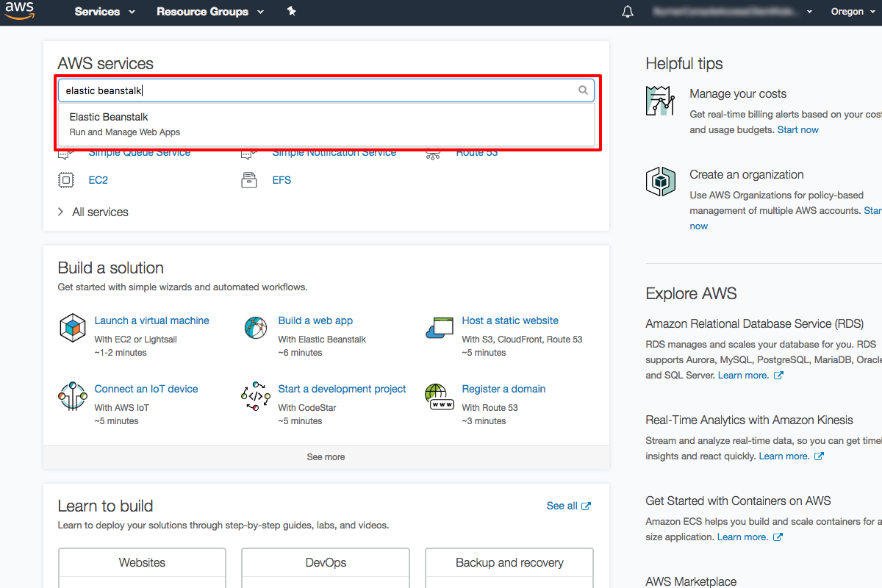This screenshot has width=882, height=588.
Task: Select the Route 53 service icon
Action: 433,152
